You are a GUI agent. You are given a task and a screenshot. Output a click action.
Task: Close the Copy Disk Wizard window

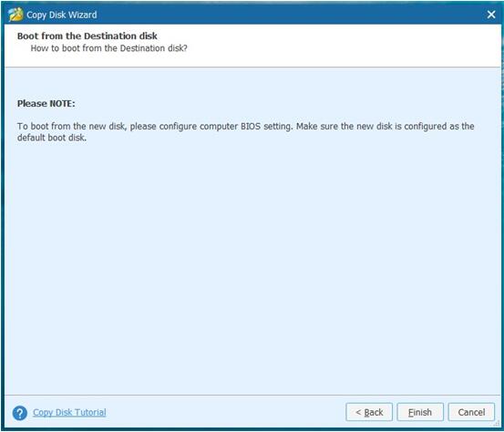(x=491, y=15)
